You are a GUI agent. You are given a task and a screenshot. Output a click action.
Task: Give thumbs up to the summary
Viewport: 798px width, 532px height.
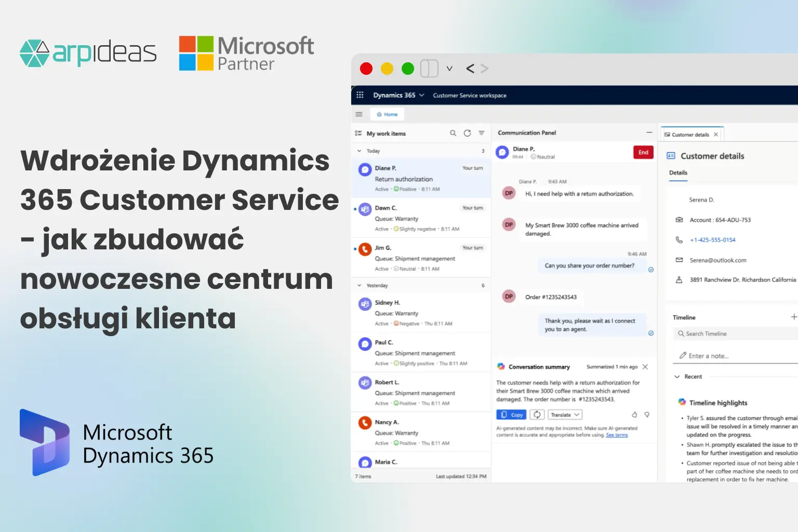[x=634, y=415]
